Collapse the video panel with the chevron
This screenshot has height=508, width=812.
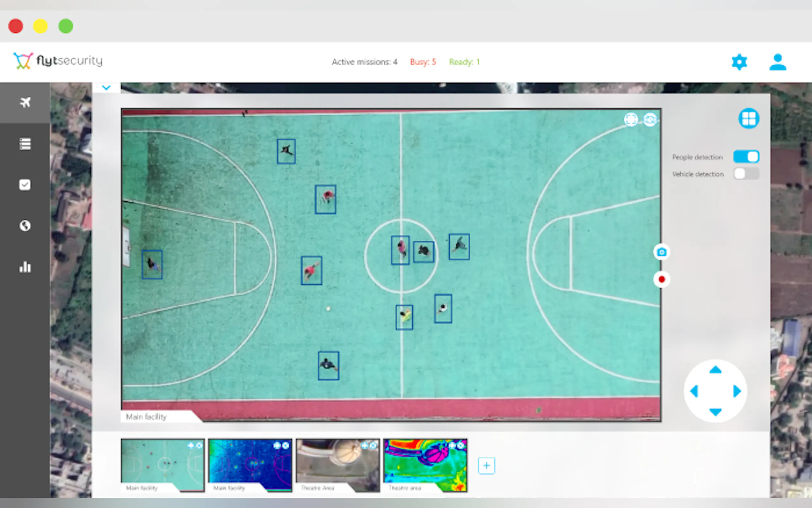click(106, 88)
